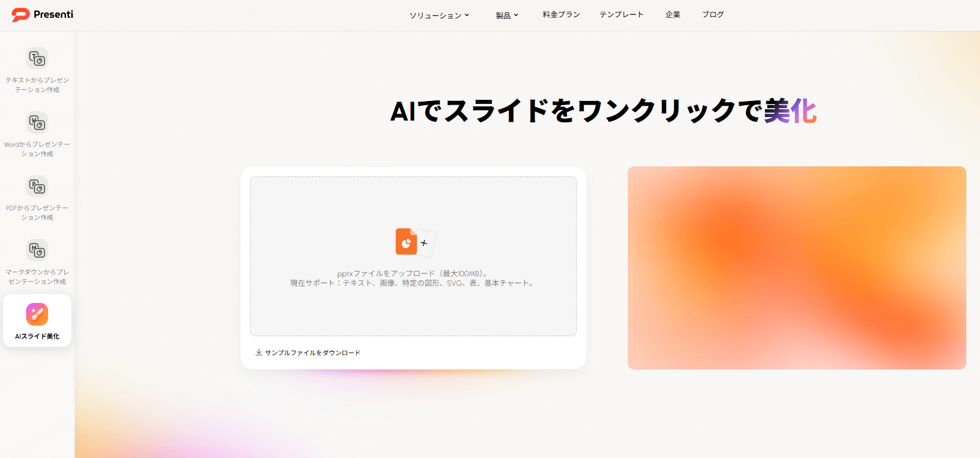The image size is (980, 458).
Task: Click the orange pptx upload file icon
Action: click(407, 242)
